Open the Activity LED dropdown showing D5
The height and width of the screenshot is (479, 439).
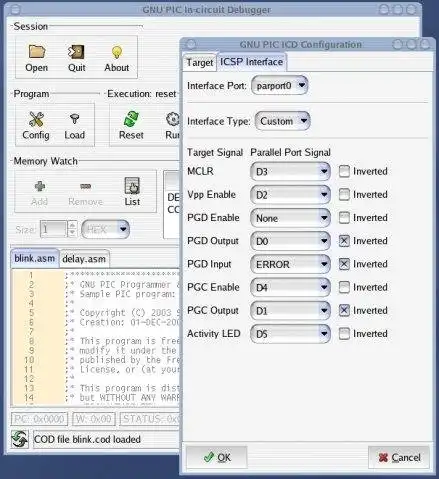click(x=290, y=334)
